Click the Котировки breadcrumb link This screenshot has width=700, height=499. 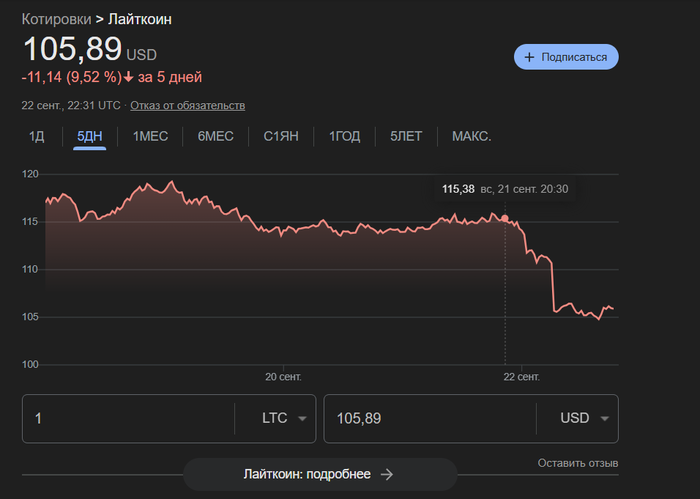point(56,19)
